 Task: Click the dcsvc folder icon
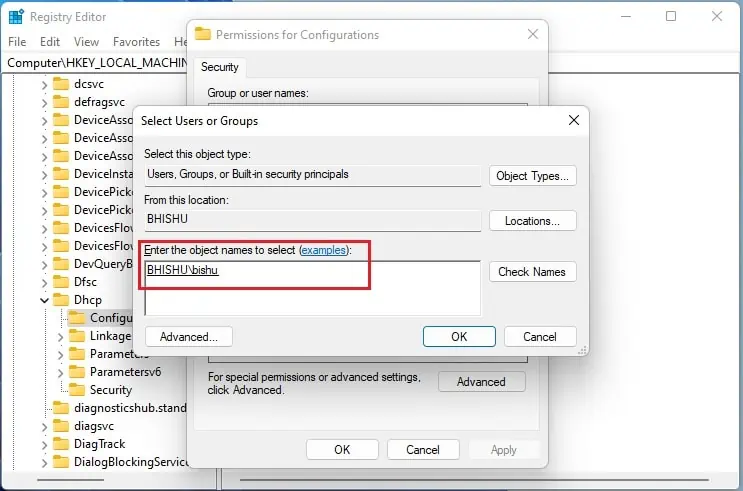pyautogui.click(x=61, y=84)
